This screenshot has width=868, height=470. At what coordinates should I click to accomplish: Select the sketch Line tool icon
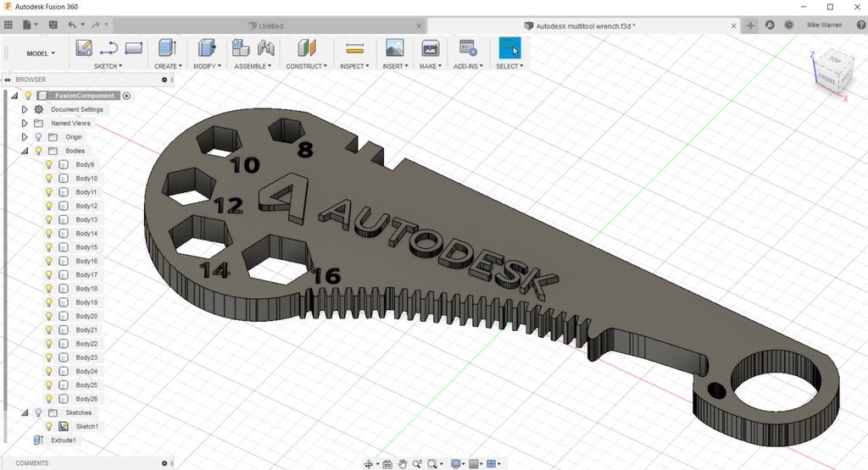pos(108,48)
